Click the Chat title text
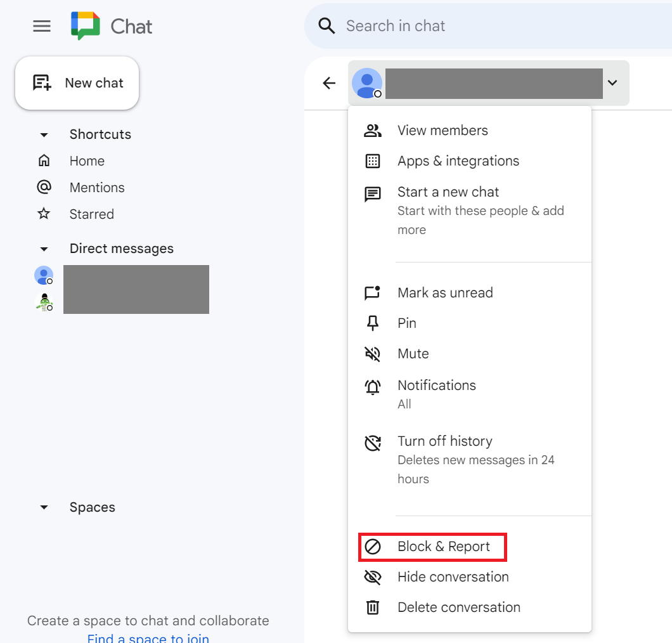 pos(131,27)
